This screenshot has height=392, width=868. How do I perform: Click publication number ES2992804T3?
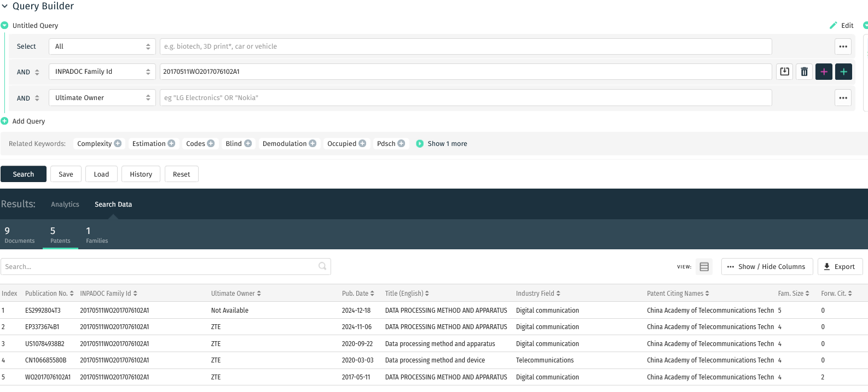pos(43,311)
